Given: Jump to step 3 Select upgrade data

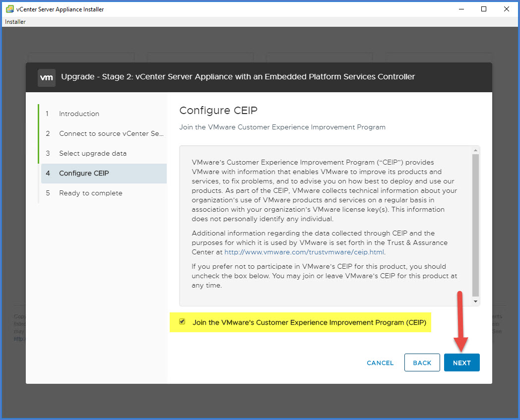Looking at the screenshot, I should point(92,153).
